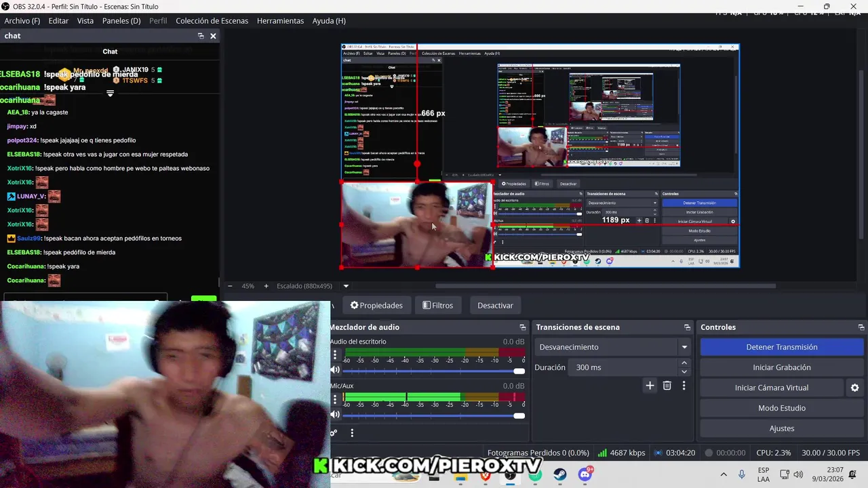
Task: Toggle Iniciar Cámara Virtual
Action: (772, 388)
